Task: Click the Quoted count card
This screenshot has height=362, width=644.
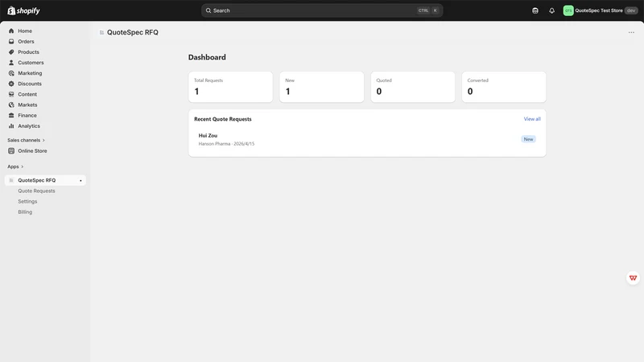Action: (413, 87)
